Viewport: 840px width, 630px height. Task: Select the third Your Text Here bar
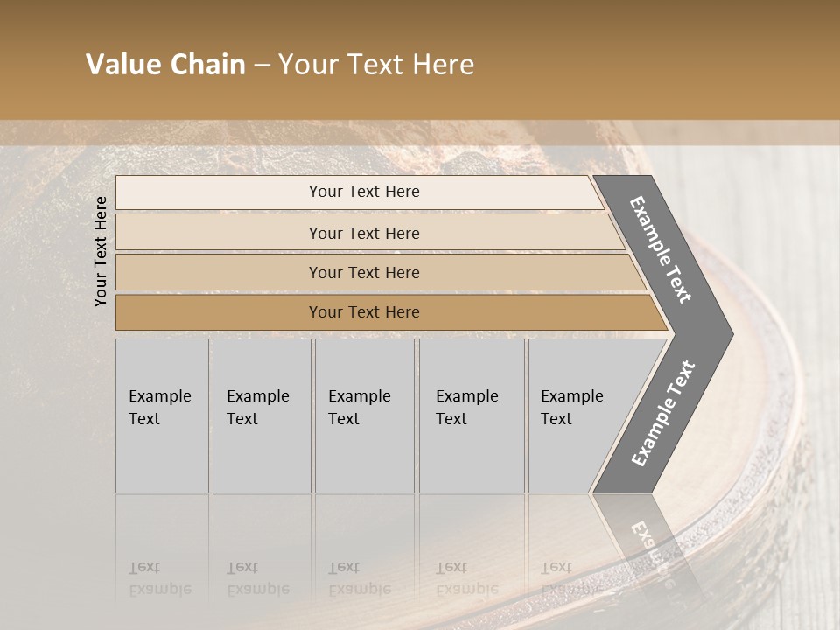tap(363, 272)
